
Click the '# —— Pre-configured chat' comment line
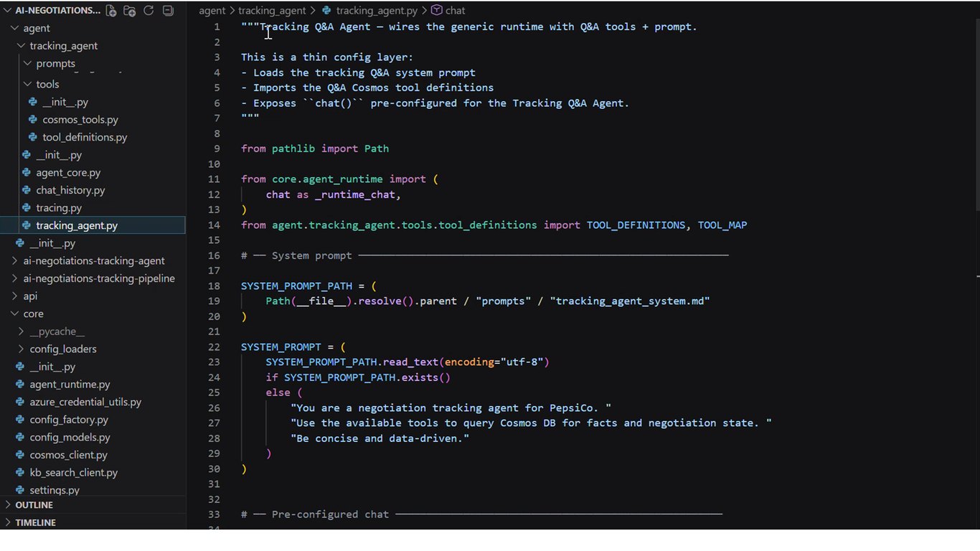(x=481, y=514)
